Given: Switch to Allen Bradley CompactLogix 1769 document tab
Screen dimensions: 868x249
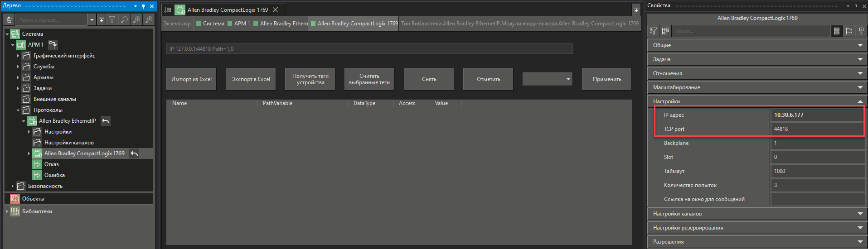Looking at the screenshot, I should click(x=228, y=10).
